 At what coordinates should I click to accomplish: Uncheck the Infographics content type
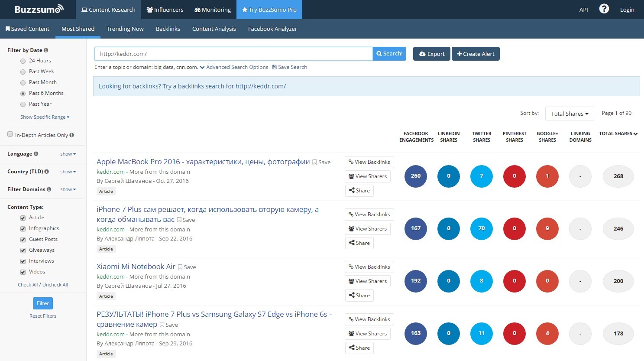(23, 229)
